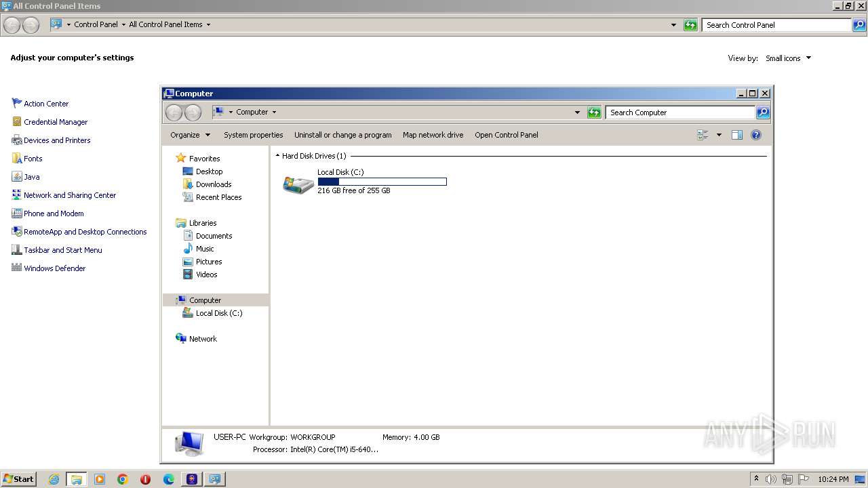Collapse the Hard Disk Drives group

tap(277, 156)
